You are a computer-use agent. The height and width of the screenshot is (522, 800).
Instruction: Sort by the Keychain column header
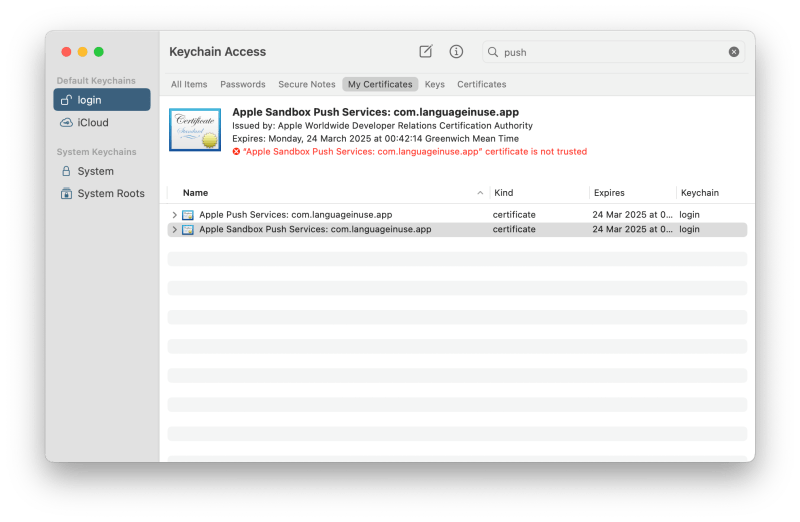[x=699, y=193]
